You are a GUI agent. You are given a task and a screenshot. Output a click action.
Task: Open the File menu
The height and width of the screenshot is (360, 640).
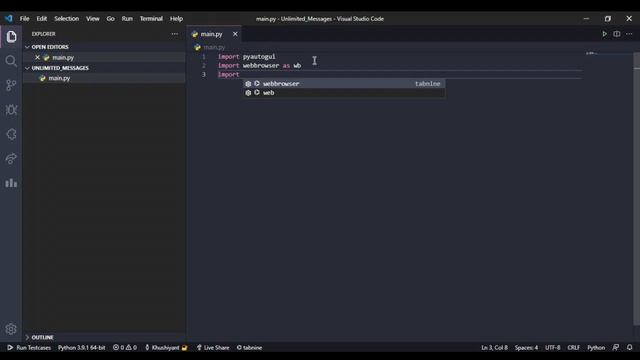[x=24, y=18]
